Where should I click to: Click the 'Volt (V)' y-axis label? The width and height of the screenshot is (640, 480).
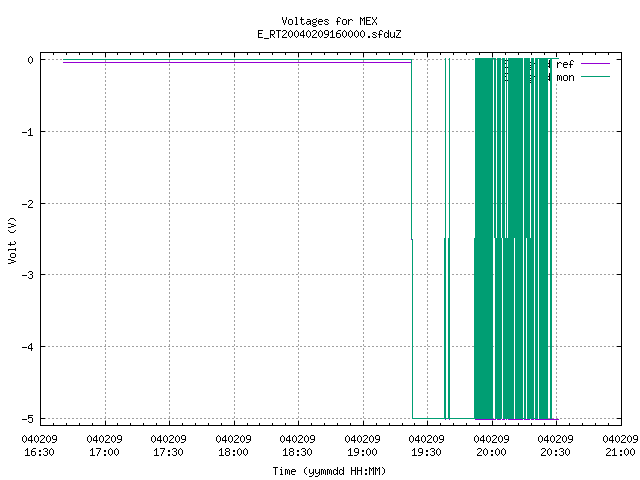(12, 240)
